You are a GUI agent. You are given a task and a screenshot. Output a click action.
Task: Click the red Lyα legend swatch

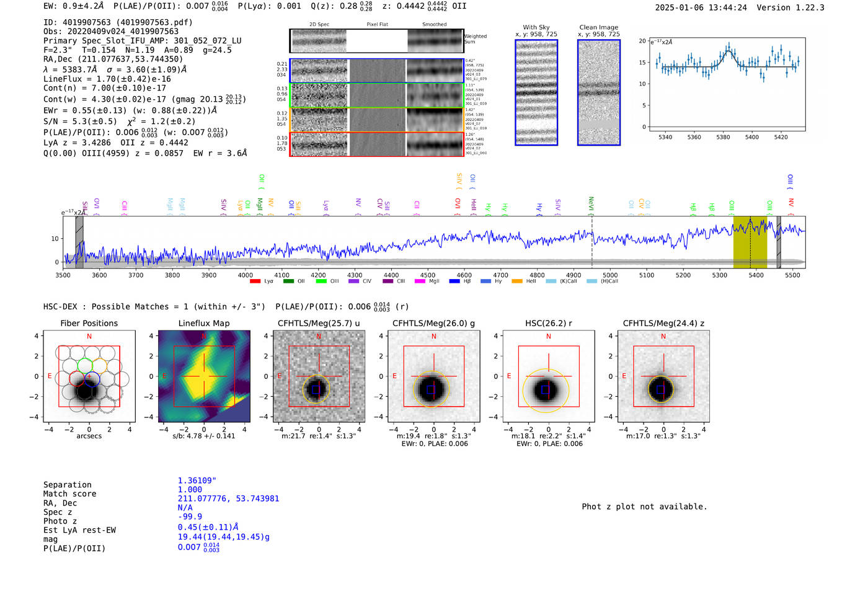pyautogui.click(x=255, y=282)
